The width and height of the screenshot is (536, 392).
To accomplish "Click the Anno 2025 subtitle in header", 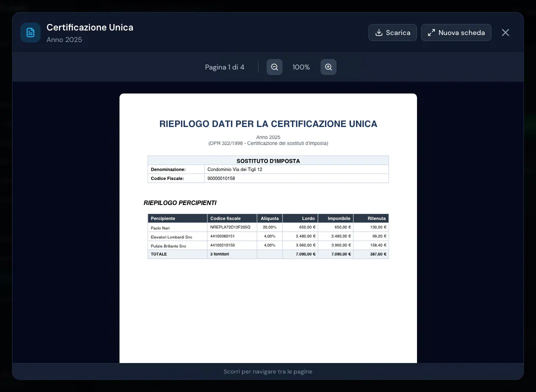I will coord(64,39).
